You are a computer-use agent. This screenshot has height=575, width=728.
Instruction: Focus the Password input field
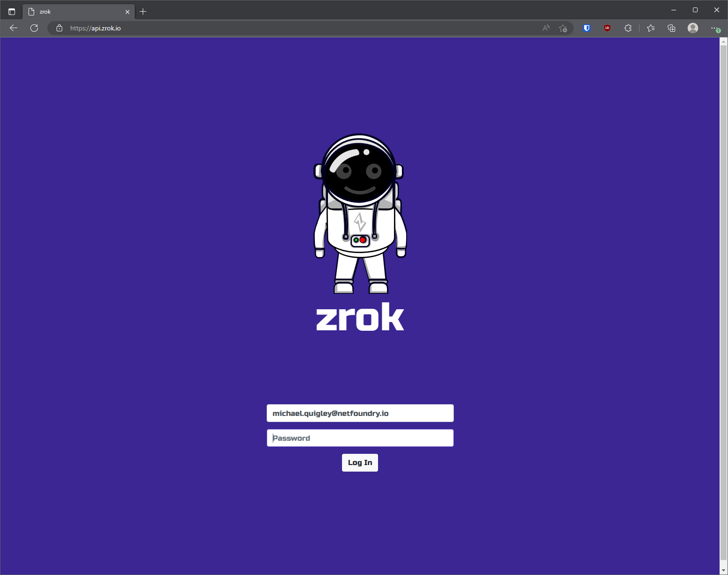pyautogui.click(x=360, y=438)
